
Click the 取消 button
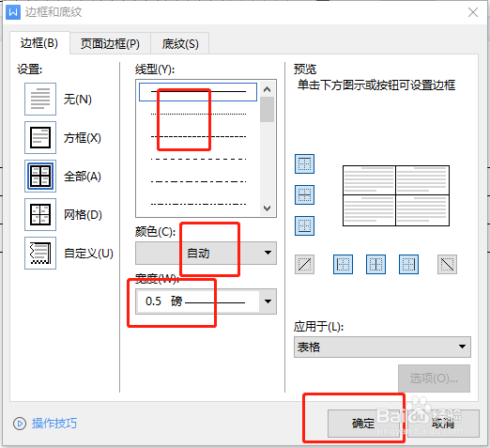(x=443, y=424)
